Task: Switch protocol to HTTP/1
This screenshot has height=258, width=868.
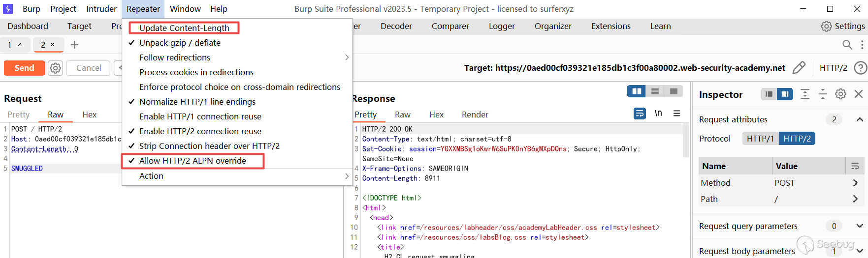Action: tap(760, 139)
